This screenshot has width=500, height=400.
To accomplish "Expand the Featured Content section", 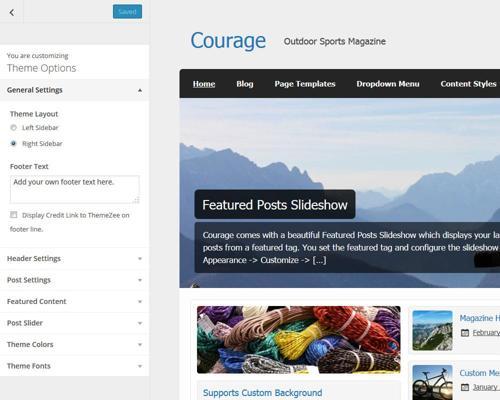I will pyautogui.click(x=74, y=301).
